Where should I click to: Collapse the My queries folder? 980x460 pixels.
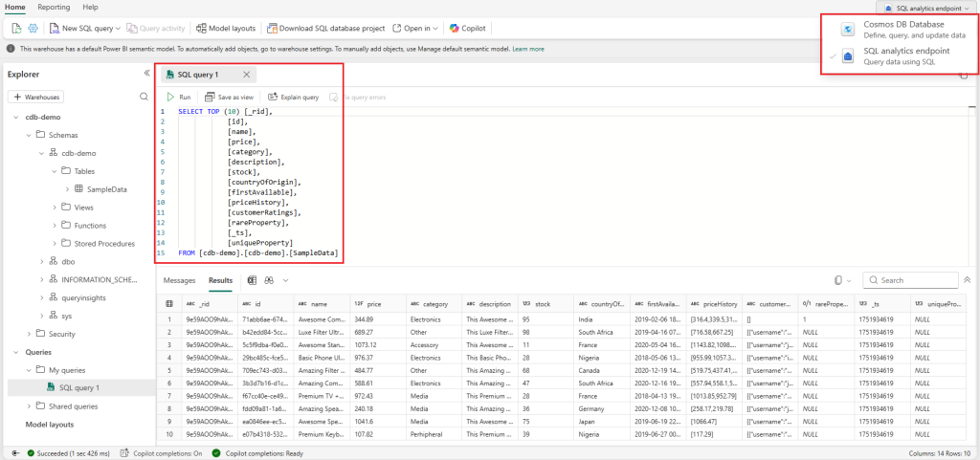(29, 370)
